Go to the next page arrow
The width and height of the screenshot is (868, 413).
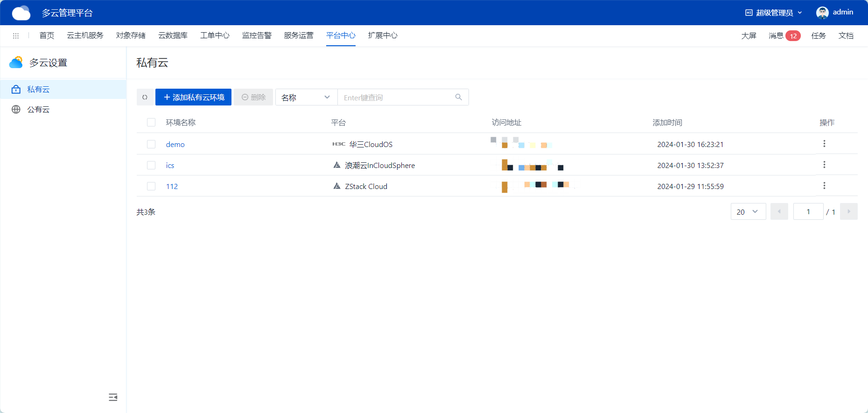848,211
